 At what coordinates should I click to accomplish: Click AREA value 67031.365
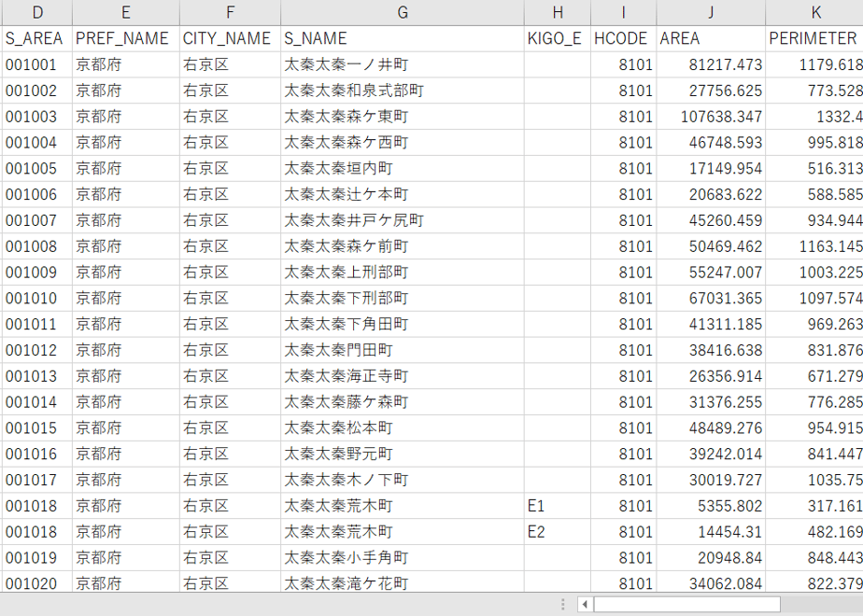711,298
